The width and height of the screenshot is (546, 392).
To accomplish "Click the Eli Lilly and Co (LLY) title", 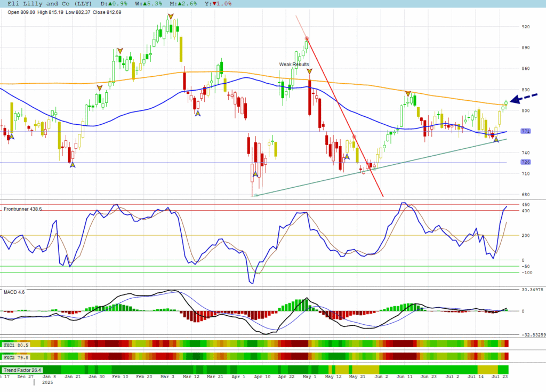I will click(50, 4).
